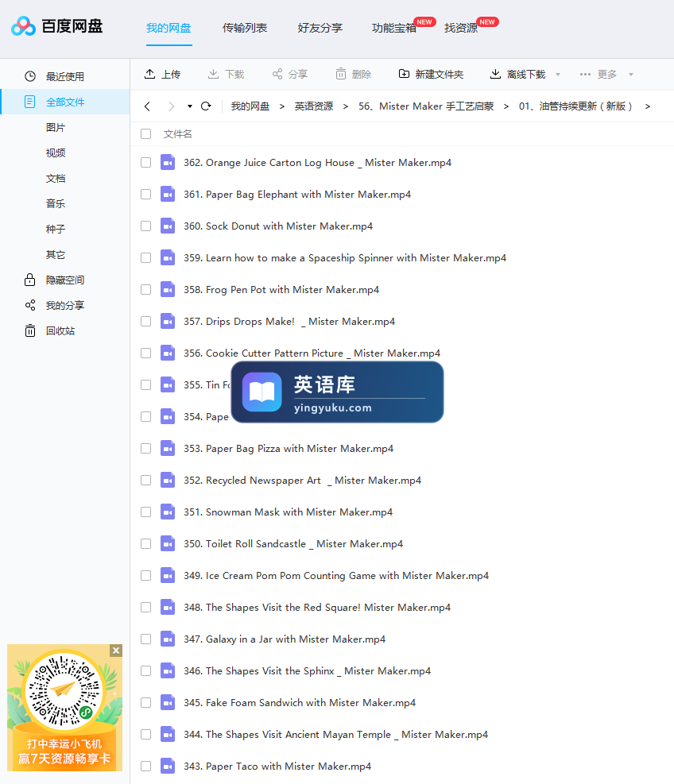Check the box for 349. Ice Cream Pom Pom
This screenshot has width=674, height=784.
[145, 576]
